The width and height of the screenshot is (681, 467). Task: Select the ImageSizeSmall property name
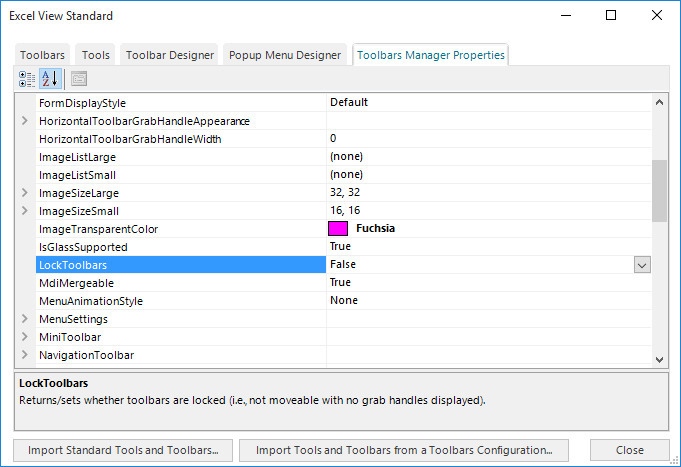[x=79, y=211]
